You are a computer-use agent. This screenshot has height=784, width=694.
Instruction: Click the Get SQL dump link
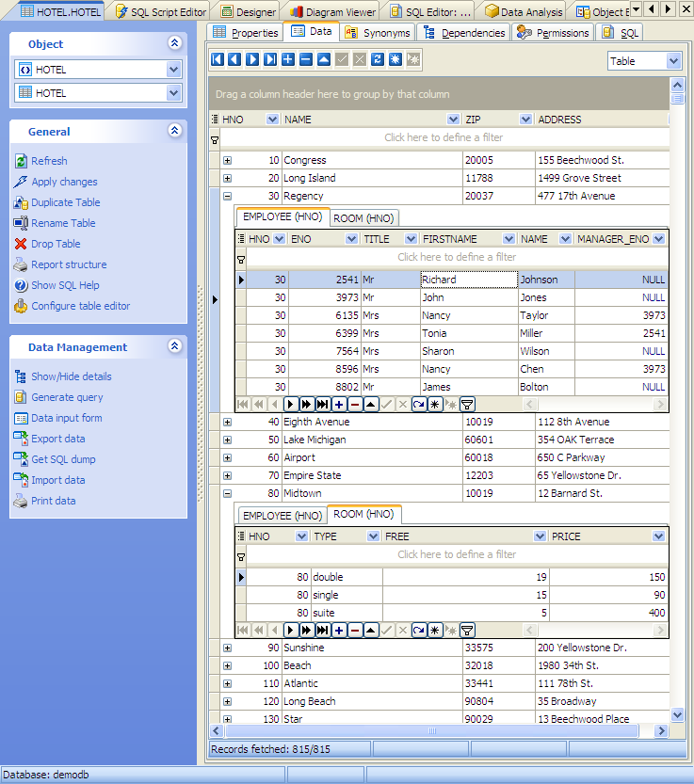(63, 459)
